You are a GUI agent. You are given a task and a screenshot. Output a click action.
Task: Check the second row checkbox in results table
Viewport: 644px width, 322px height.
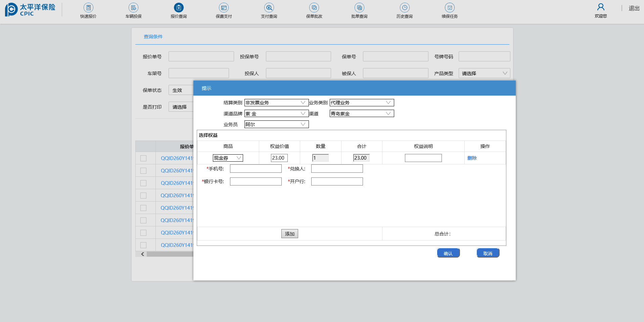pyautogui.click(x=143, y=171)
